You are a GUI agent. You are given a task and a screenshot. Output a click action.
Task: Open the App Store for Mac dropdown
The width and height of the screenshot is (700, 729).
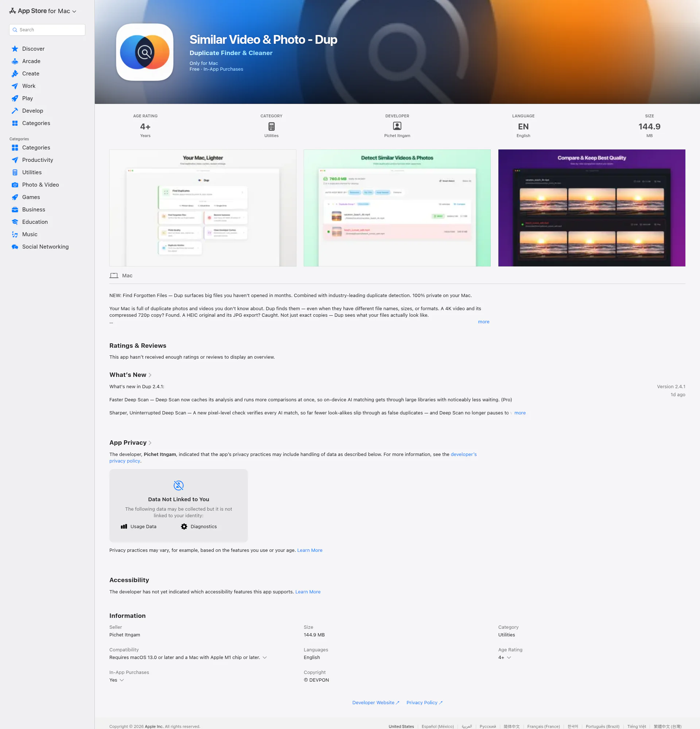pyautogui.click(x=43, y=11)
